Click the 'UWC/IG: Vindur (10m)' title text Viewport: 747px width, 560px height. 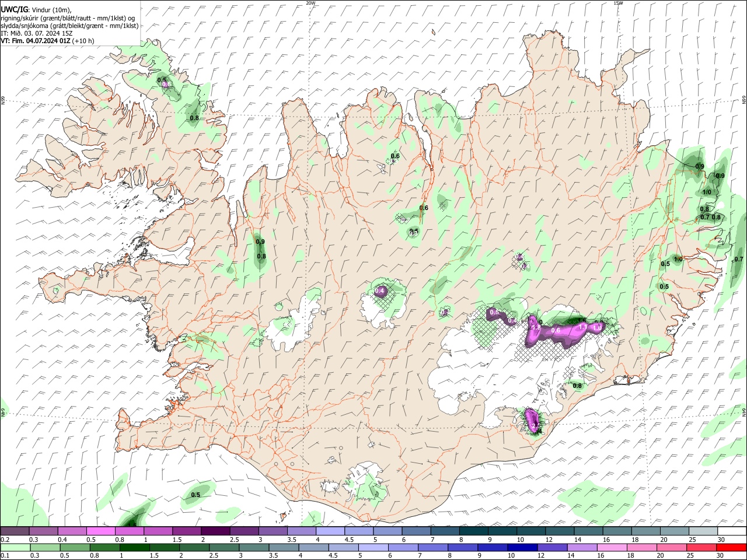36,10
